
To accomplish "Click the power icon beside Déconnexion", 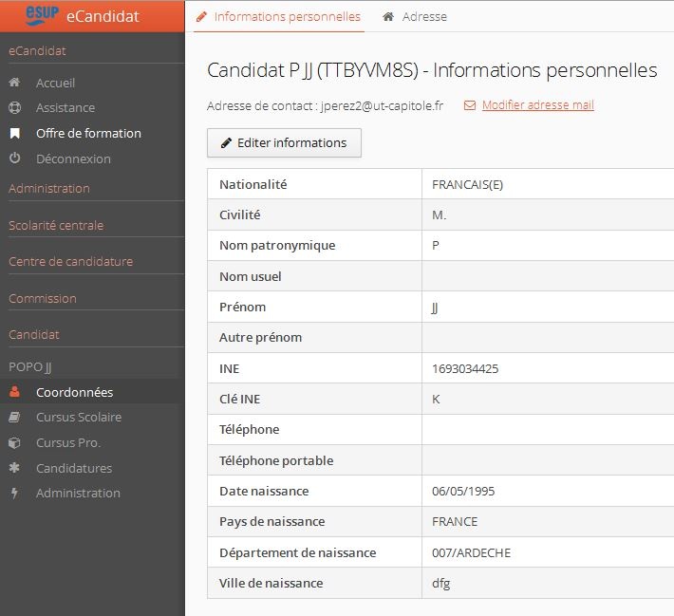I will tap(14, 159).
